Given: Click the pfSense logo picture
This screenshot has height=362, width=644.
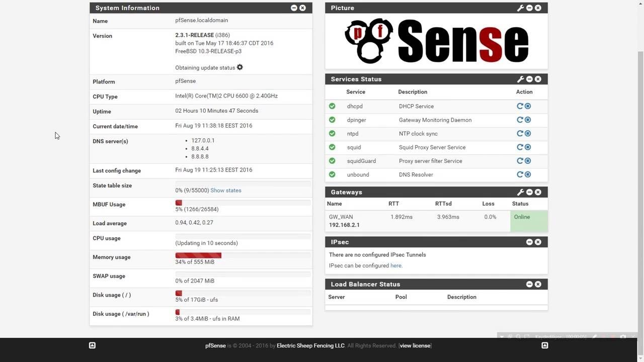Looking at the screenshot, I should tap(436, 41).
